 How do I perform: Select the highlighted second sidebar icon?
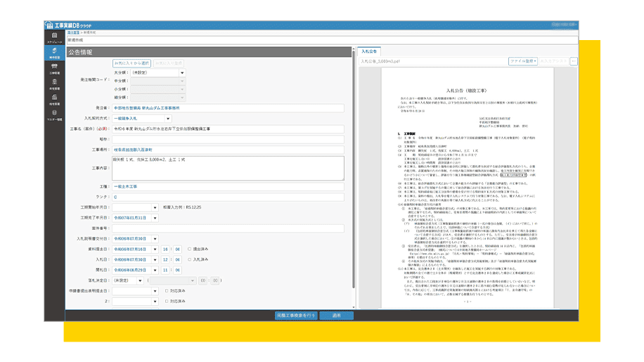click(x=54, y=53)
